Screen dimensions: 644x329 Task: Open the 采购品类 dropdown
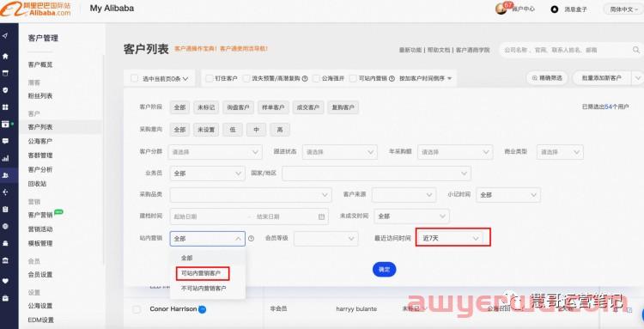pyautogui.click(x=251, y=195)
